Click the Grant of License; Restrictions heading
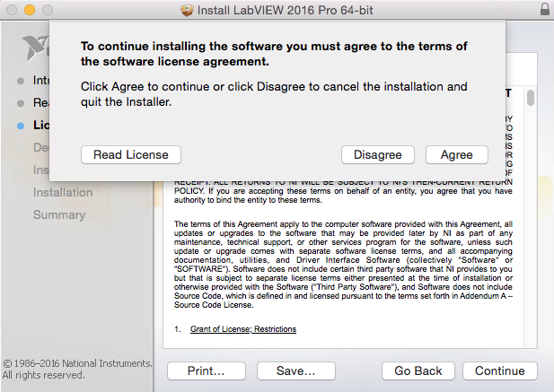554x392 pixels. click(243, 329)
